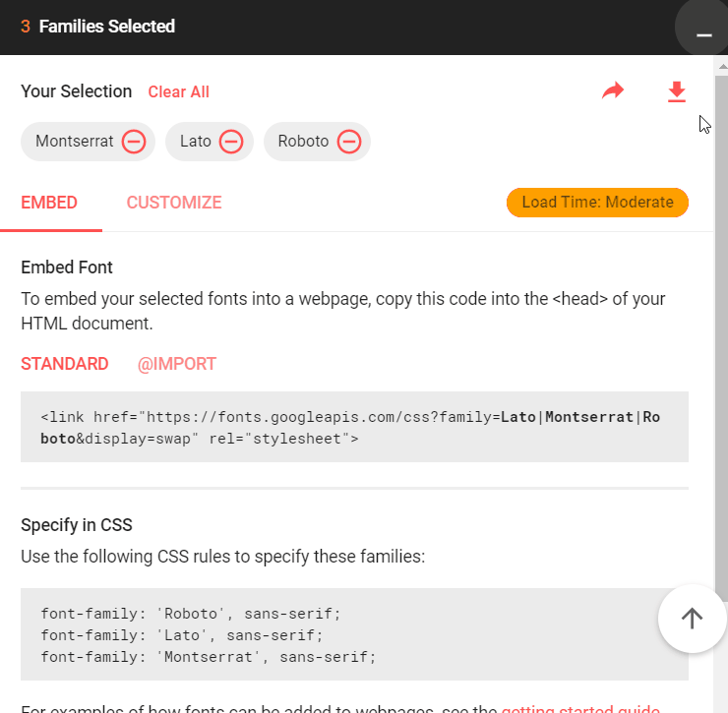728x713 pixels.
Task: Remove Montserrat from the selection
Action: pos(134,142)
